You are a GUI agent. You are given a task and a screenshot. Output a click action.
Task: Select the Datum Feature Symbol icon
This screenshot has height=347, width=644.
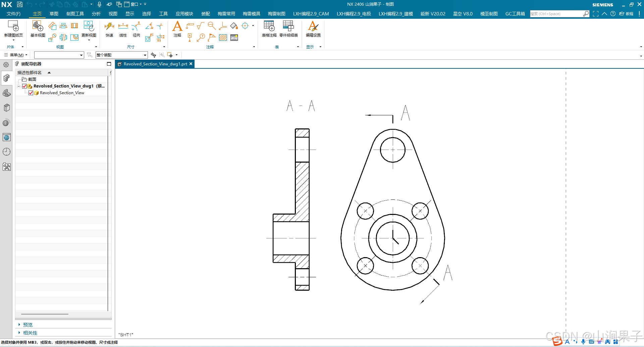tap(190, 38)
